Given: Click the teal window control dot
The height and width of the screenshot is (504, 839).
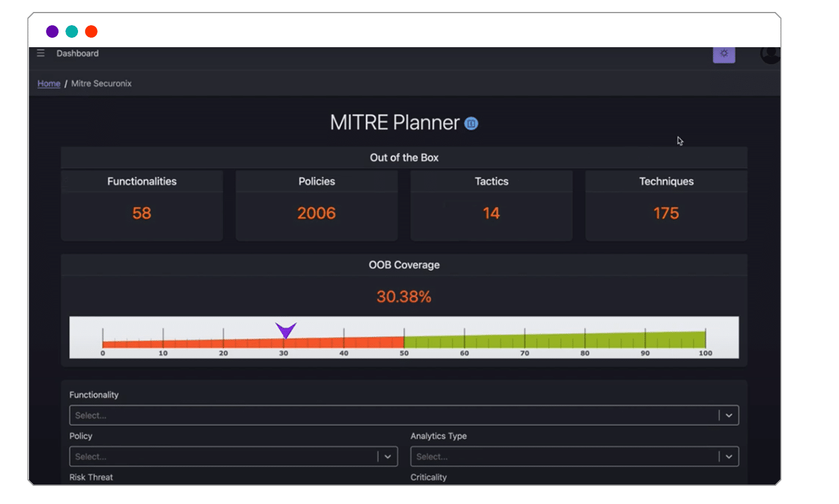Looking at the screenshot, I should 72,31.
